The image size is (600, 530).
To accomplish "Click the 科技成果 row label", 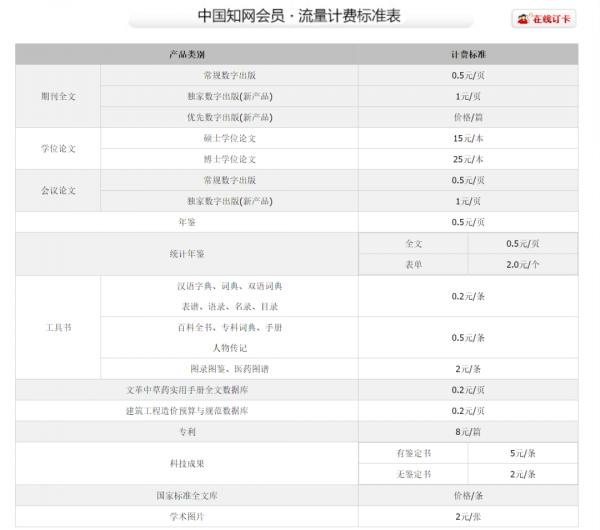I will tap(187, 464).
